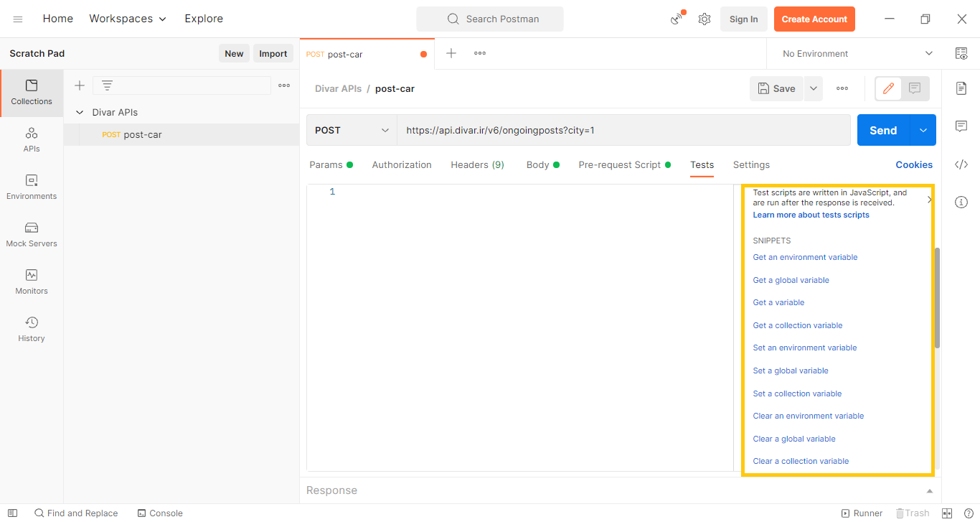Open the Save options dropdown arrow
980x522 pixels.
click(x=813, y=88)
